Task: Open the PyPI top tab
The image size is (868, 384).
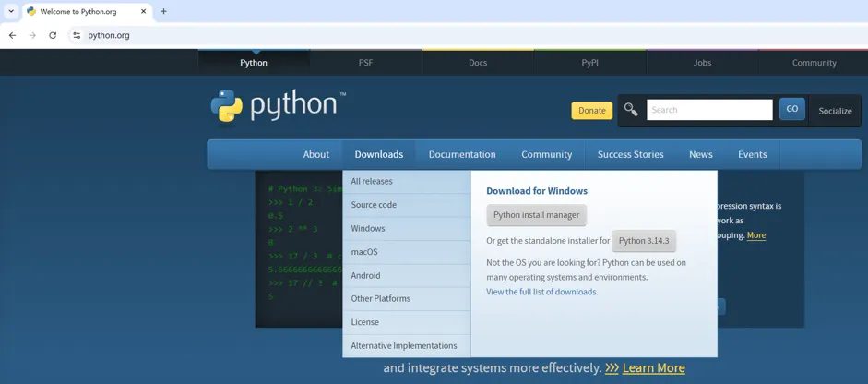Action: click(590, 63)
